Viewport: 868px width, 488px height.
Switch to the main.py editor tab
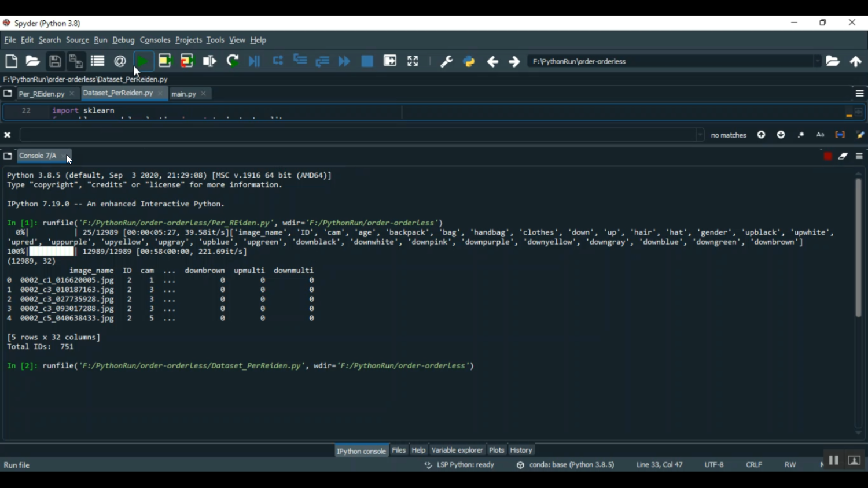point(183,94)
